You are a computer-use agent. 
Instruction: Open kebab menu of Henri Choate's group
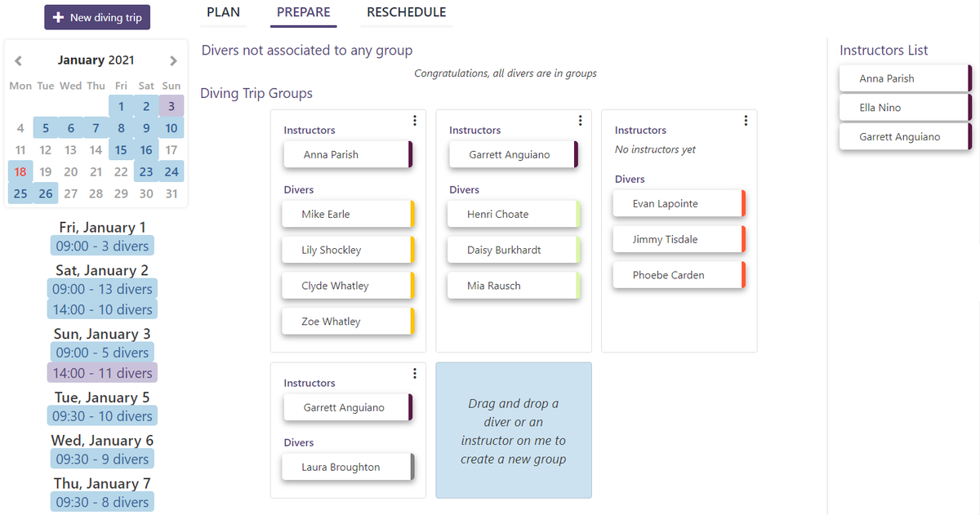(580, 121)
